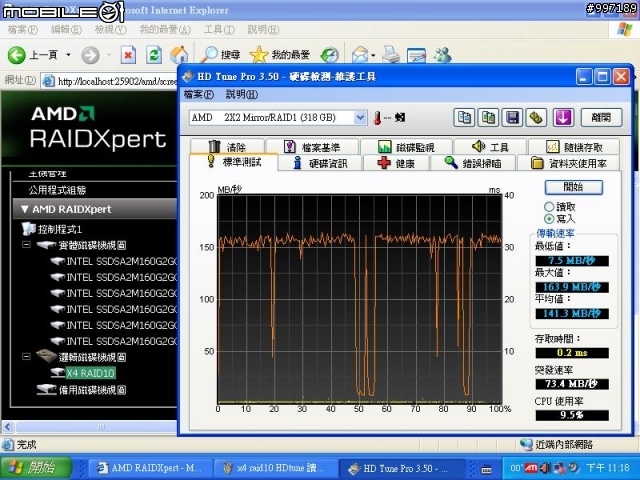
Task: Switch to the Folder Usage tab
Action: pos(569,163)
